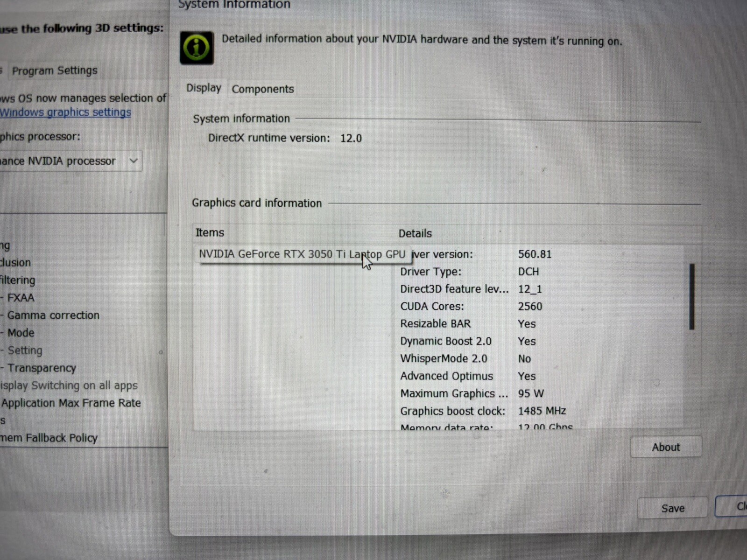Open the Program Settings tab
The height and width of the screenshot is (560, 747).
[55, 70]
